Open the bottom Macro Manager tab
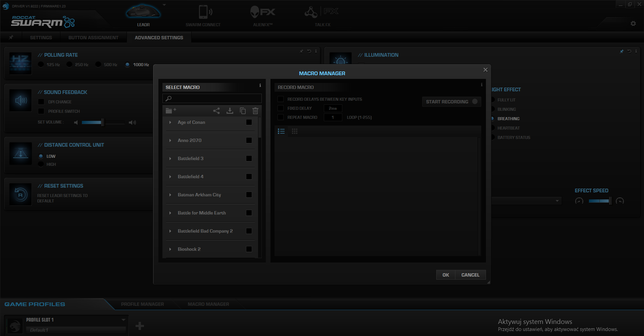 coord(208,304)
